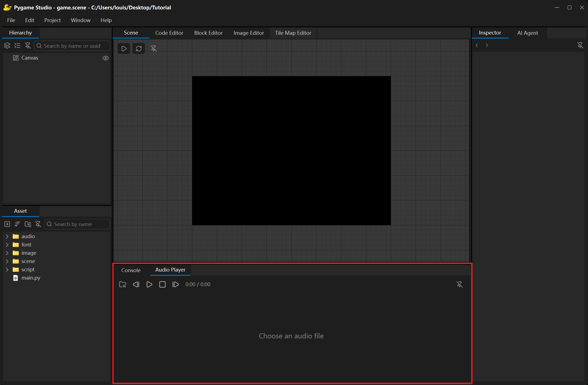Click the pin icon in Audio Player

460,285
